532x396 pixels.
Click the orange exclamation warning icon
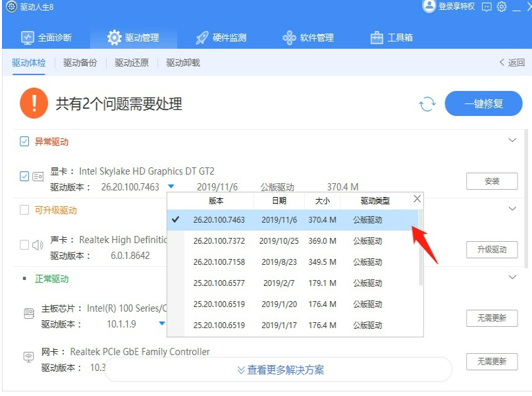click(x=34, y=103)
